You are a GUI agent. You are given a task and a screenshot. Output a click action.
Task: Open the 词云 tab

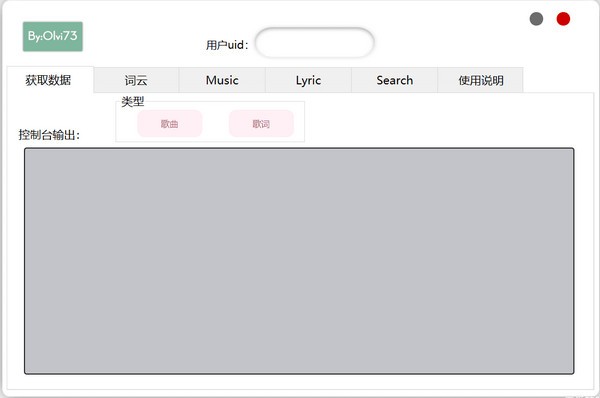[x=136, y=80]
